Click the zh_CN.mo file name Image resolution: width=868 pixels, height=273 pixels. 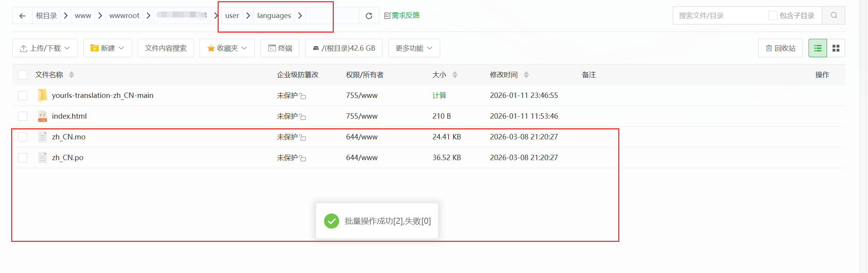pyautogui.click(x=69, y=137)
